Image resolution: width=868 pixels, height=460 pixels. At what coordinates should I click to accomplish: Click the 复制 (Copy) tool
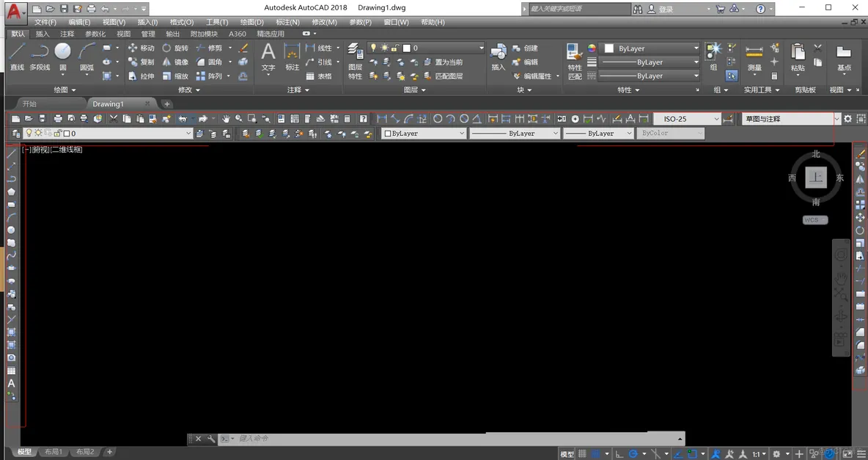[141, 62]
